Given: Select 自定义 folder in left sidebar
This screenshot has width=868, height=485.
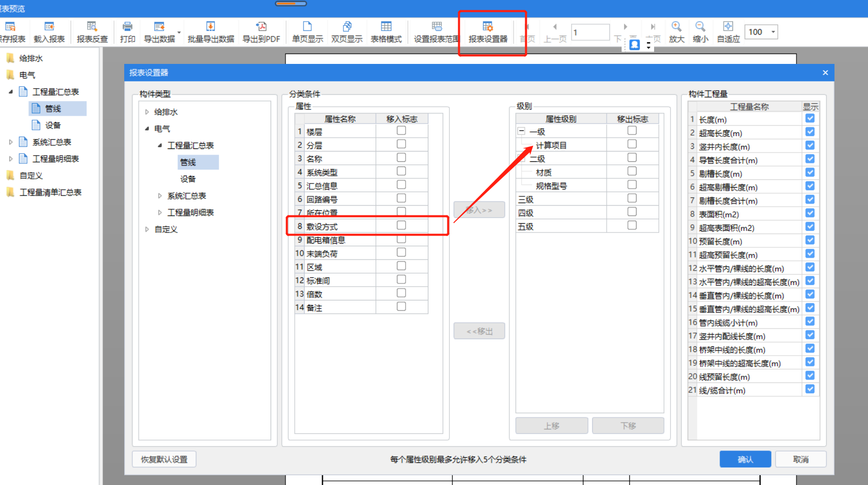Looking at the screenshot, I should tap(31, 176).
